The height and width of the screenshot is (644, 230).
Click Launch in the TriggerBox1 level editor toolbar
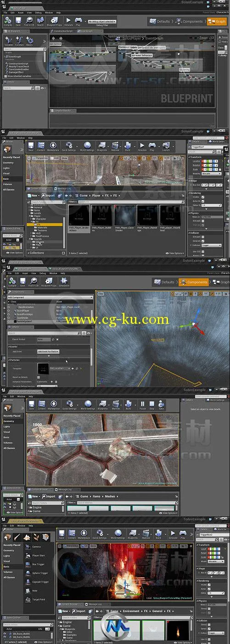[165, 147]
